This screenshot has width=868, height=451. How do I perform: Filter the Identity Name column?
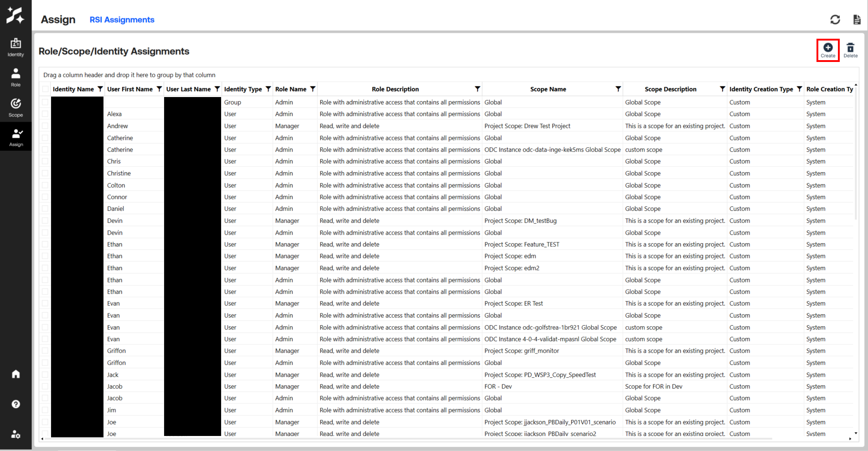tap(100, 89)
